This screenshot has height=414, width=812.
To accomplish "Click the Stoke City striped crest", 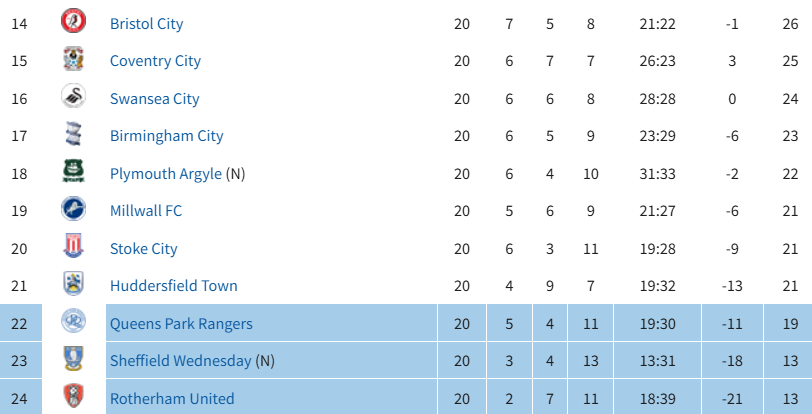I will 74,246.
